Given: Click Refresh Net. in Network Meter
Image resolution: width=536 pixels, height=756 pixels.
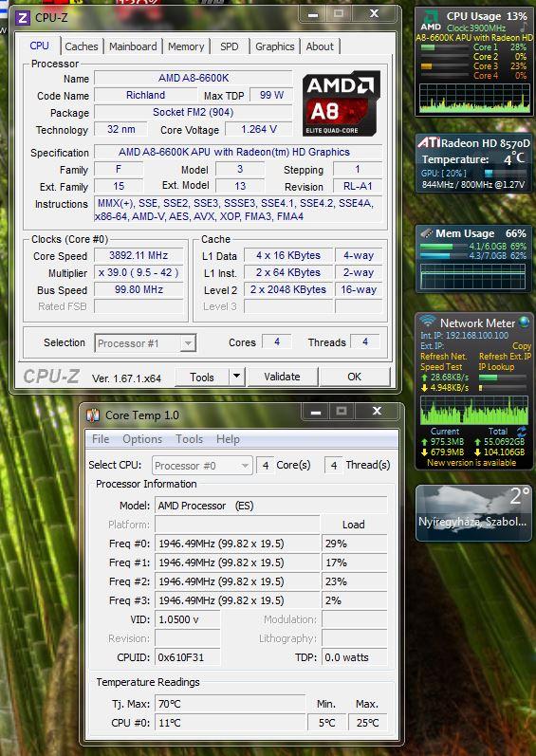Looking at the screenshot, I should 443,357.
